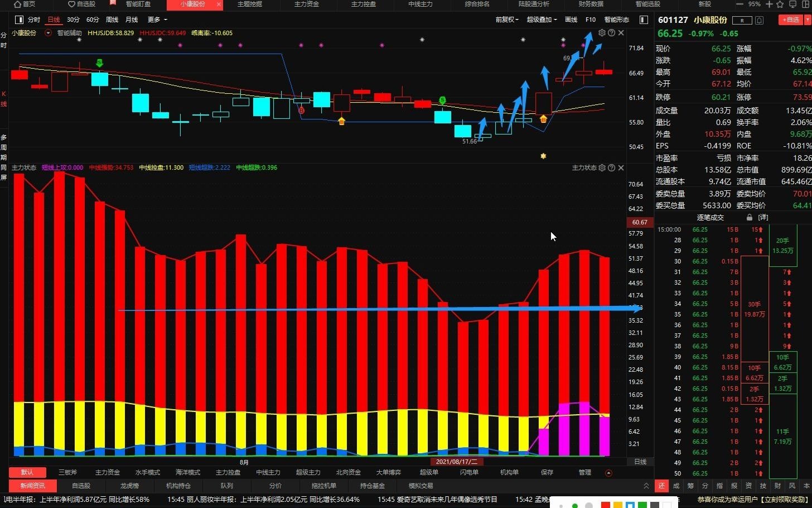The image size is (812, 508).
Task: Open the 新闻资讯 bottom tab
Action: (x=33, y=486)
